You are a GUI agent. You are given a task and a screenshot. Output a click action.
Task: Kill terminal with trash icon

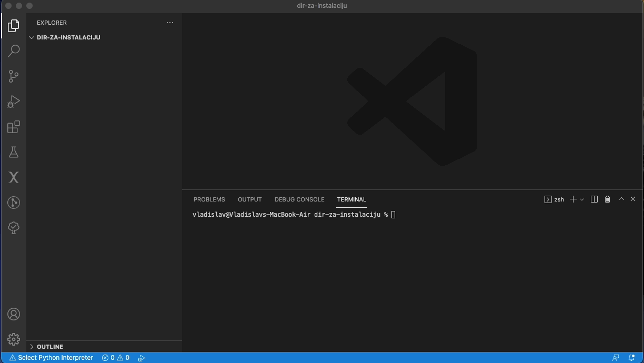[608, 199]
